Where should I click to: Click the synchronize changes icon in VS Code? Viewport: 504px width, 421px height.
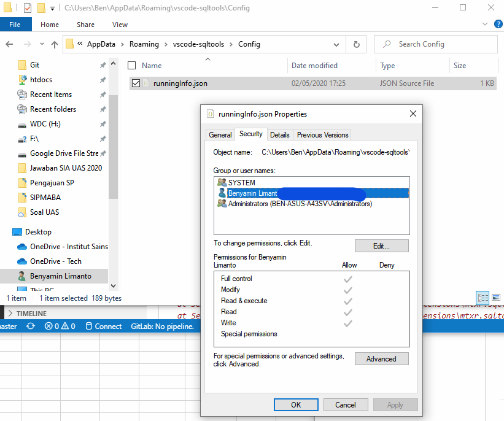(29, 326)
